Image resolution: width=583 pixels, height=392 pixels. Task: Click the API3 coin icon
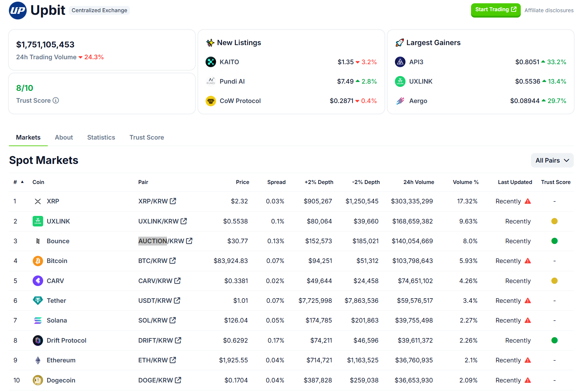coord(400,62)
